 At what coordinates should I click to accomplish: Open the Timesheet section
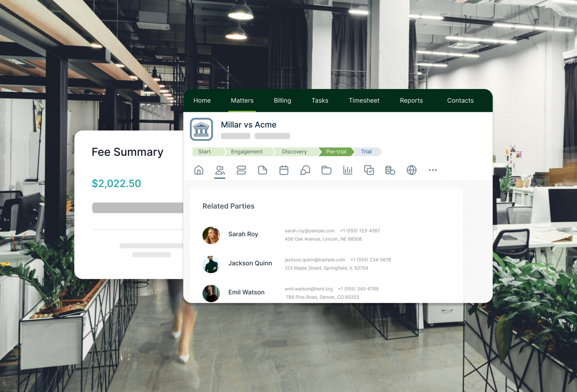[364, 100]
